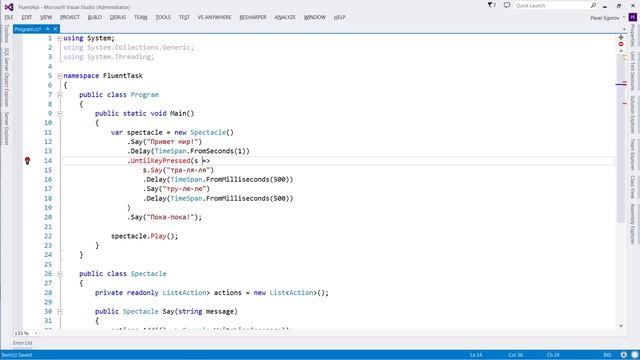
Task: Open the Unit Test Sessions side tab
Action: (633, 71)
